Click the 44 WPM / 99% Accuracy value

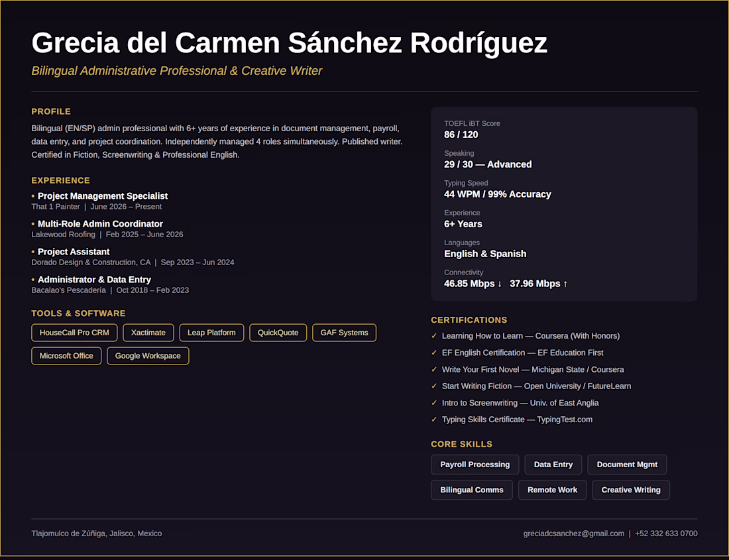pyautogui.click(x=498, y=194)
